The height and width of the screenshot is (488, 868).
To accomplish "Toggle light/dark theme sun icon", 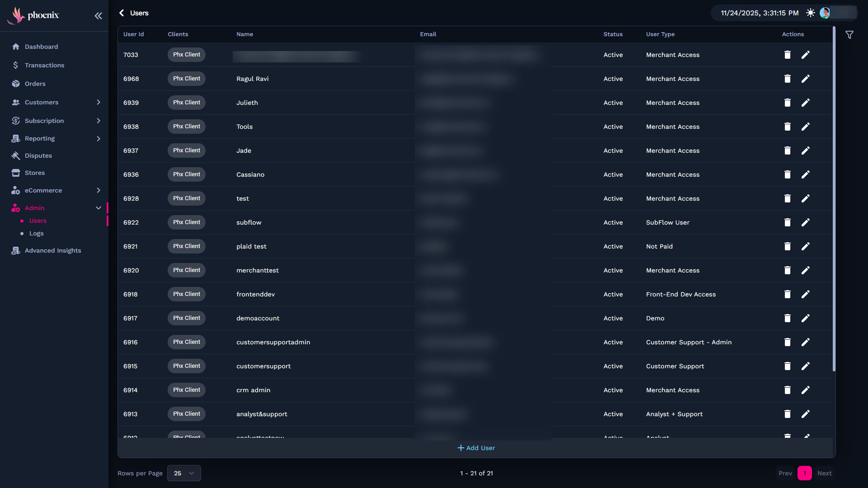I will tap(811, 13).
